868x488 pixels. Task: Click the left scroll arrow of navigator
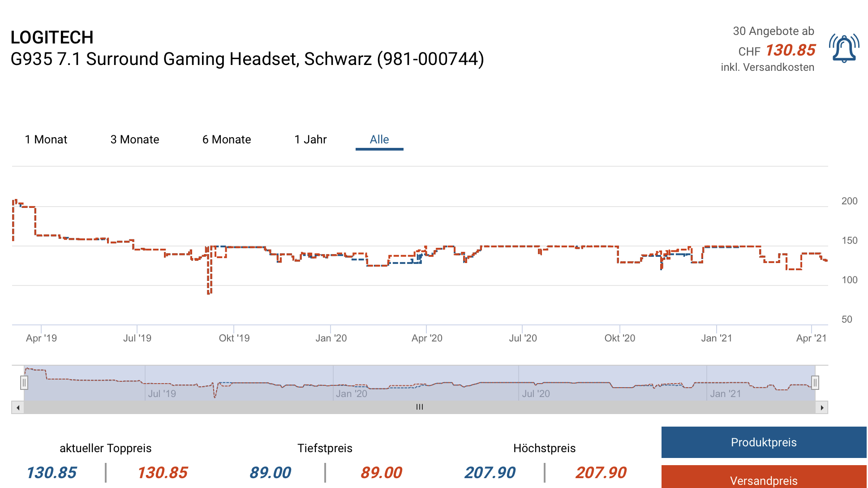[17, 407]
